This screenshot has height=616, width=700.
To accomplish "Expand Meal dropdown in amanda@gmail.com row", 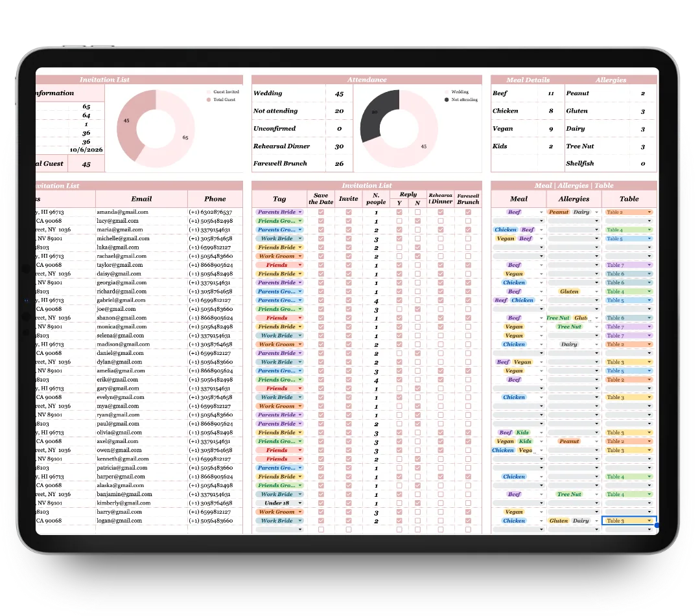I will (x=542, y=212).
